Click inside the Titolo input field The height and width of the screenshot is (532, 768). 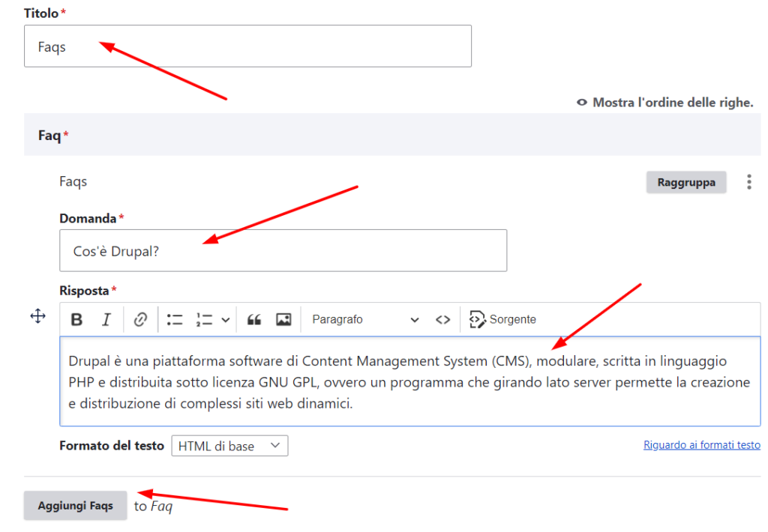(x=247, y=46)
